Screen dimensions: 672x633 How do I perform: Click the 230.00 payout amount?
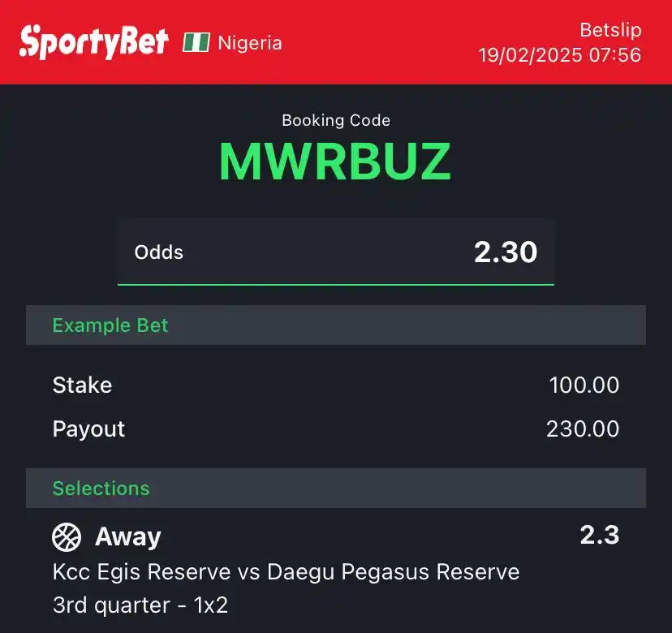click(583, 428)
